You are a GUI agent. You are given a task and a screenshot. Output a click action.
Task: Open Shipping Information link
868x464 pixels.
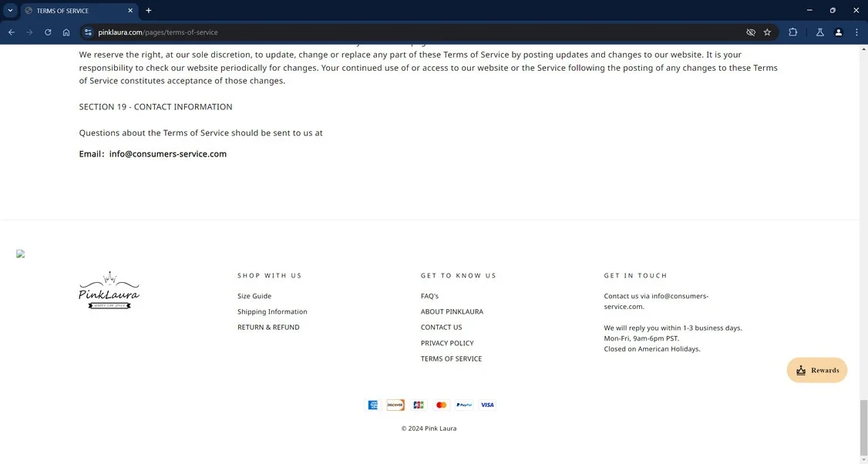click(272, 311)
